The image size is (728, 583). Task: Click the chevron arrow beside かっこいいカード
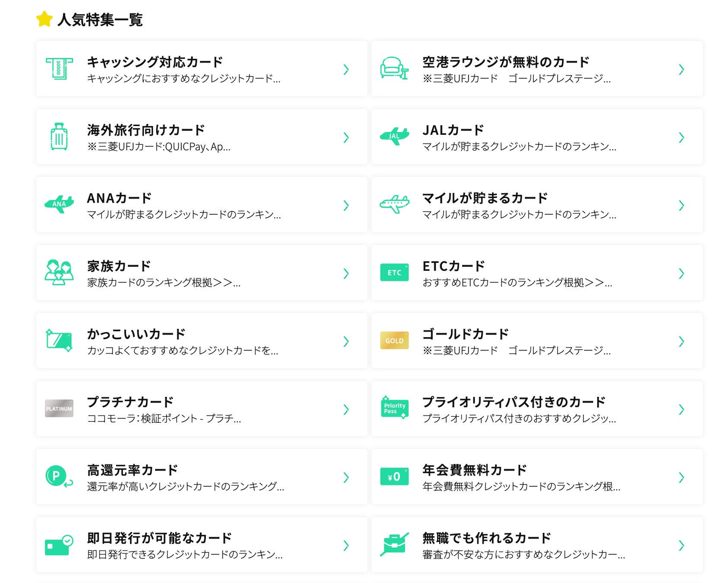(x=346, y=342)
